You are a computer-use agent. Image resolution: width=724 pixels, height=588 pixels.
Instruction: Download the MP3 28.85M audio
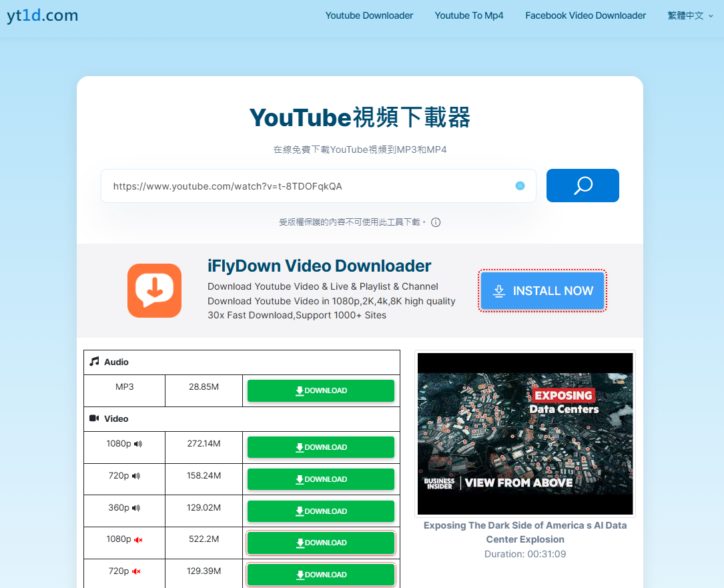pos(320,390)
